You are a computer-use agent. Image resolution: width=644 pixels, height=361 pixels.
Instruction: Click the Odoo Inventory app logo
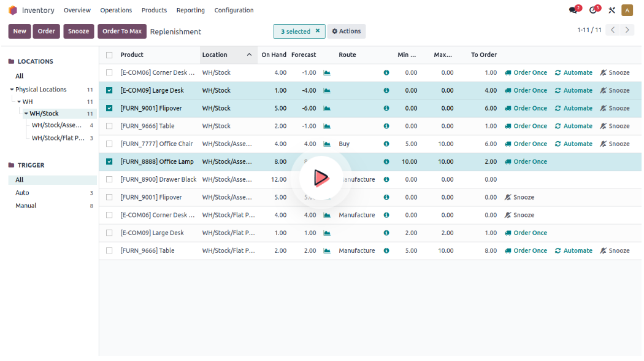tap(13, 10)
